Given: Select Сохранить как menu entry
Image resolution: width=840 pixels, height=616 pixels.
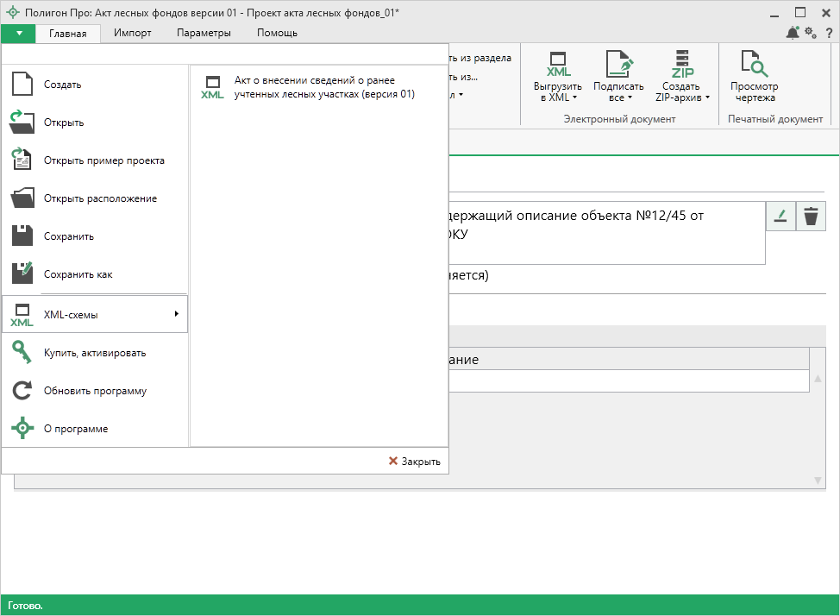Looking at the screenshot, I should tap(78, 274).
